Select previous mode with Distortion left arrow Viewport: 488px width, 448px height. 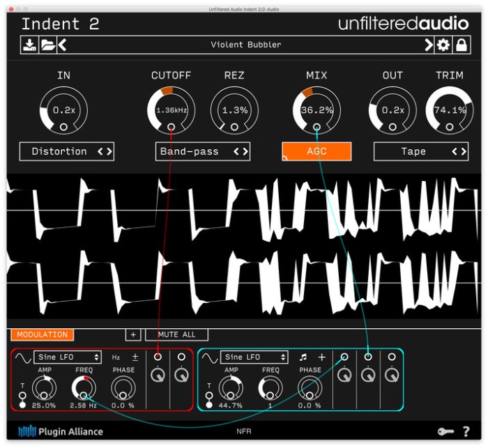pos(100,151)
